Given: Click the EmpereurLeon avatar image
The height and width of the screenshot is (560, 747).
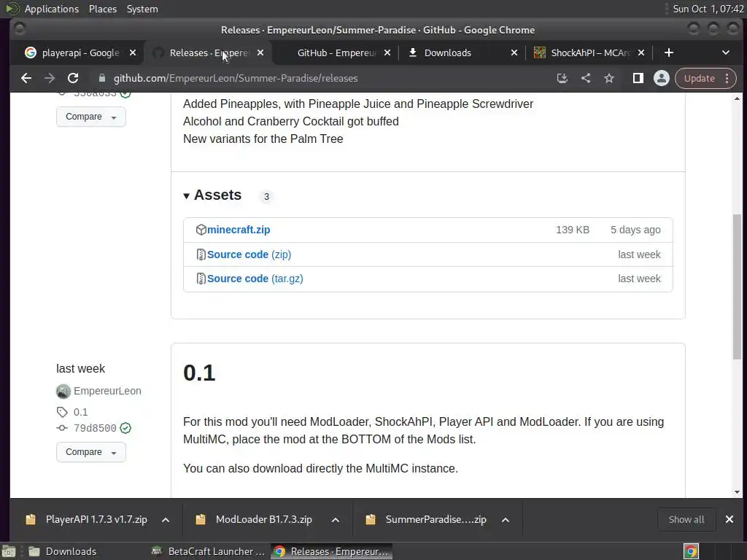Looking at the screenshot, I should 63,391.
